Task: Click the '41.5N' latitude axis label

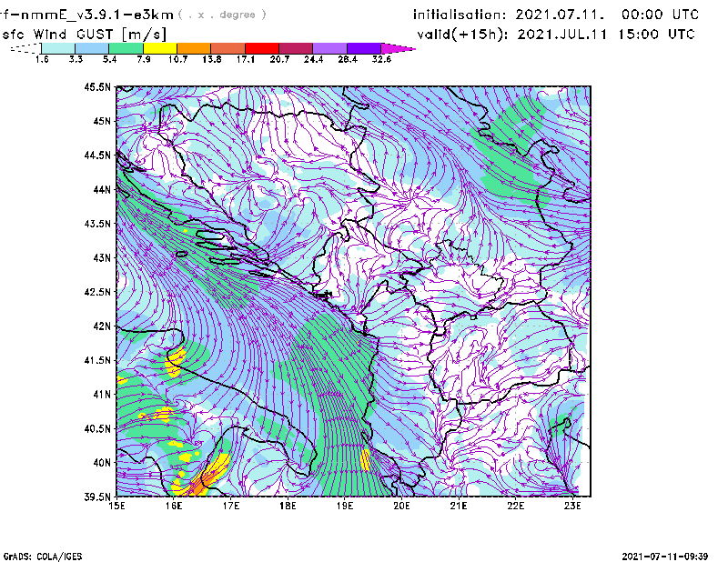Action: [x=97, y=360]
